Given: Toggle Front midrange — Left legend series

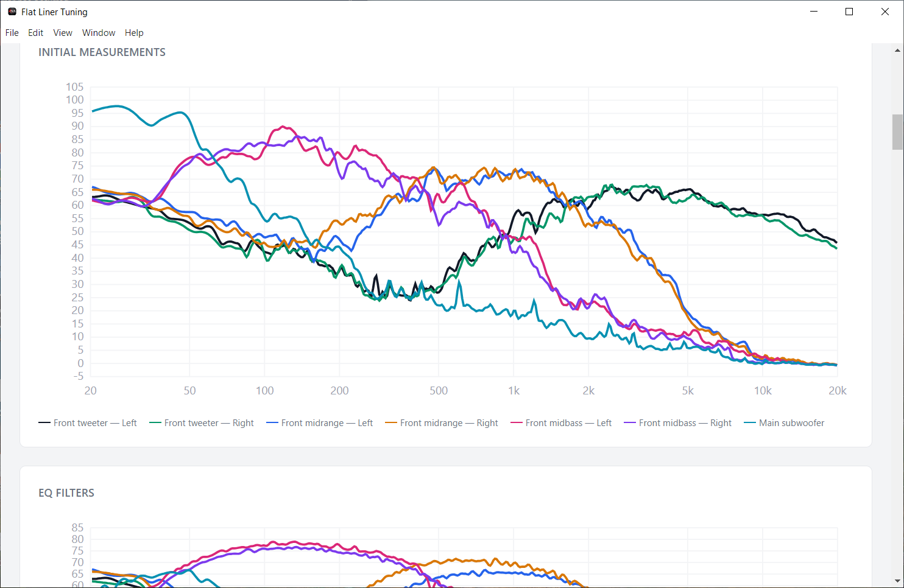Looking at the screenshot, I should [x=320, y=423].
